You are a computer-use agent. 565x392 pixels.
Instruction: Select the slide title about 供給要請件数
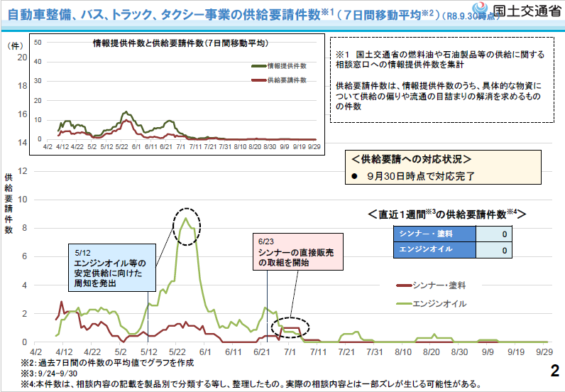click(253, 15)
